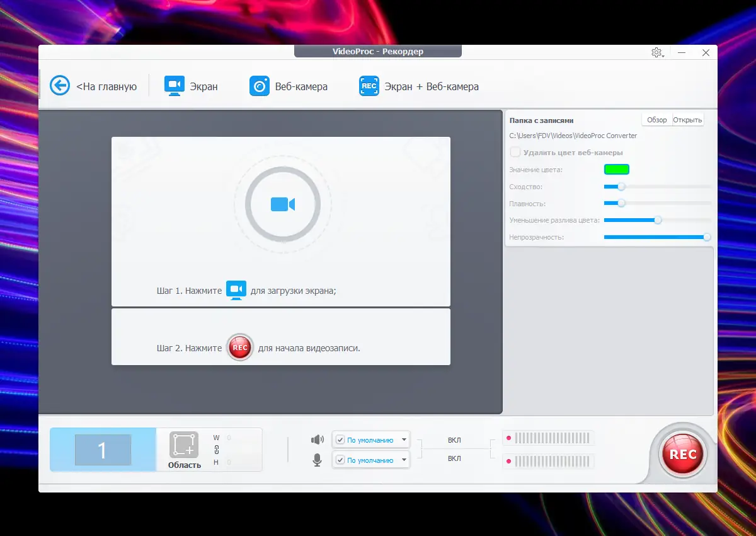Return to home via back arrow icon
The height and width of the screenshot is (536, 756).
coord(59,86)
